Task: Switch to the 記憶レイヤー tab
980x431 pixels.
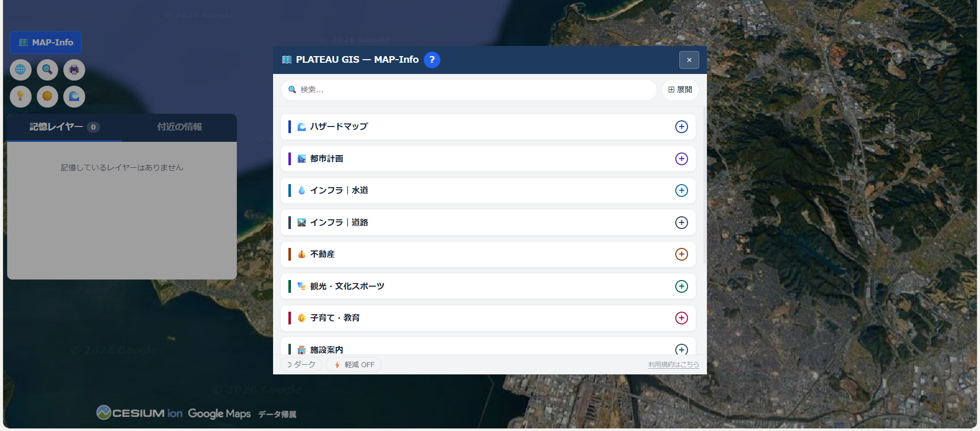Action: point(64,127)
